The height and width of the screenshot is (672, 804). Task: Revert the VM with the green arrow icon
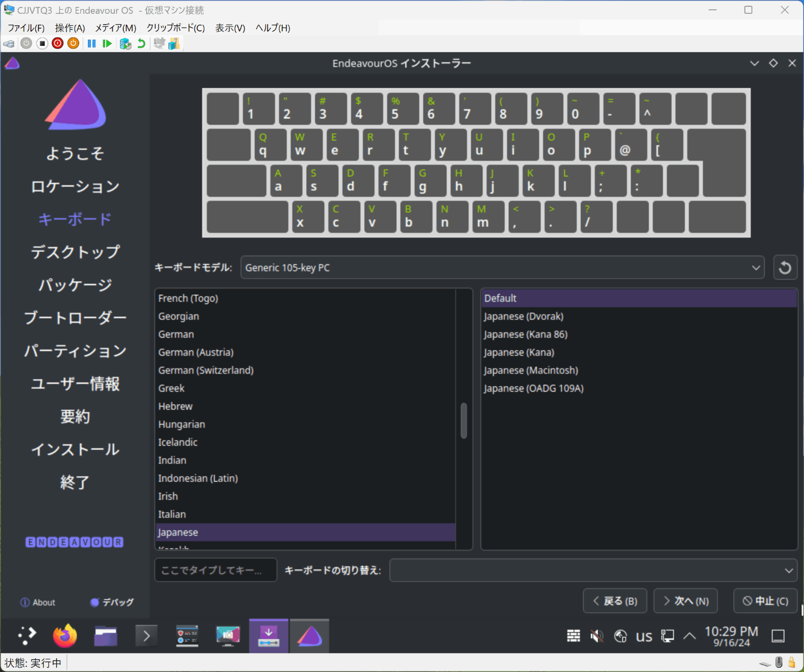(x=141, y=44)
